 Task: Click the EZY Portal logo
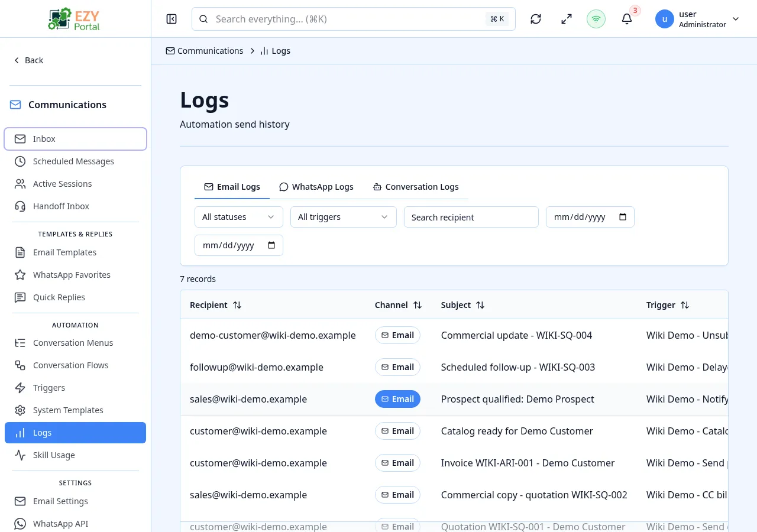[x=75, y=19]
